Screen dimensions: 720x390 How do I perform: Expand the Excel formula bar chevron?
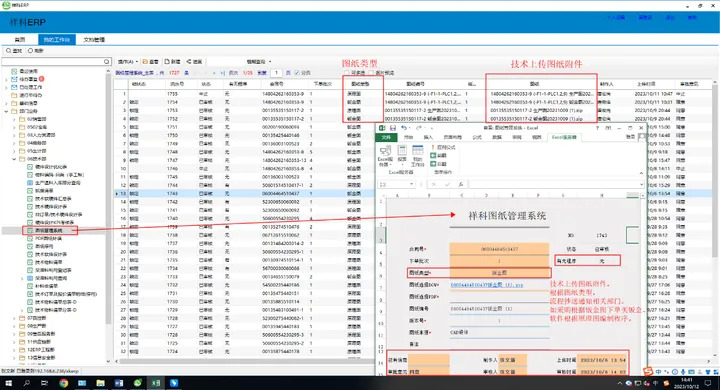tap(641, 184)
